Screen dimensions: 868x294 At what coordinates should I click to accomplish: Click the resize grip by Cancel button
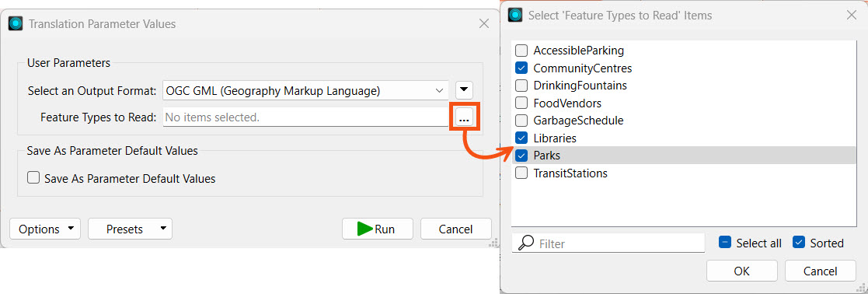tap(493, 243)
